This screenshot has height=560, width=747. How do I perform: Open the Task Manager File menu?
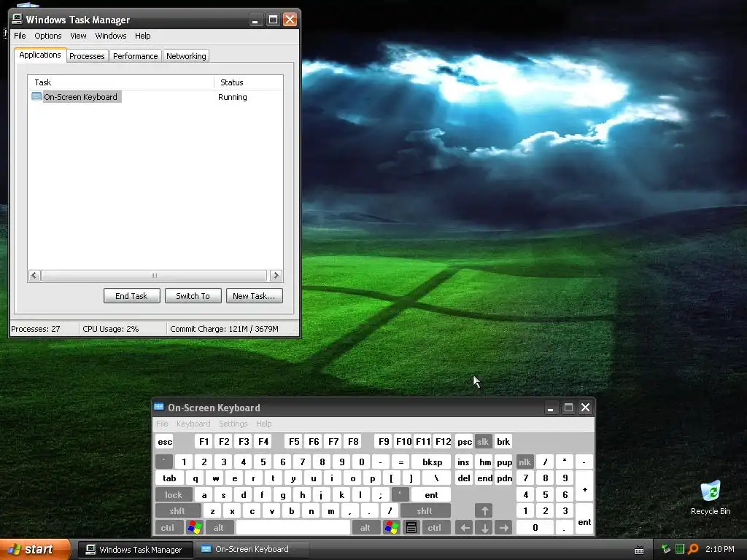(x=20, y=36)
